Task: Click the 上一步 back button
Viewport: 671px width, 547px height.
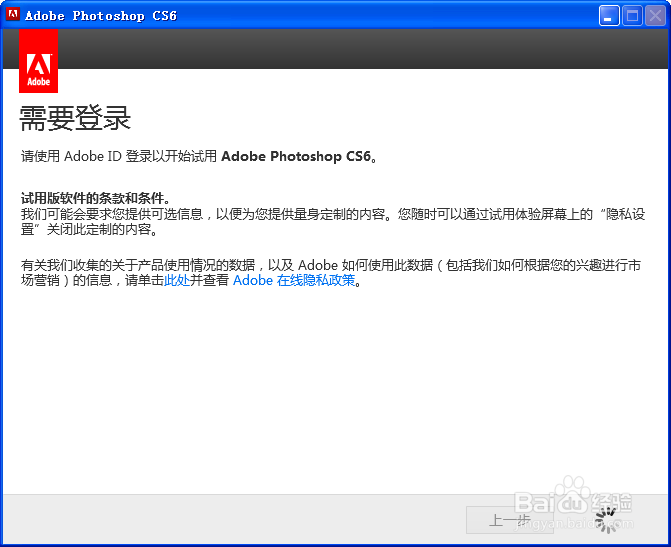Action: 509,520
